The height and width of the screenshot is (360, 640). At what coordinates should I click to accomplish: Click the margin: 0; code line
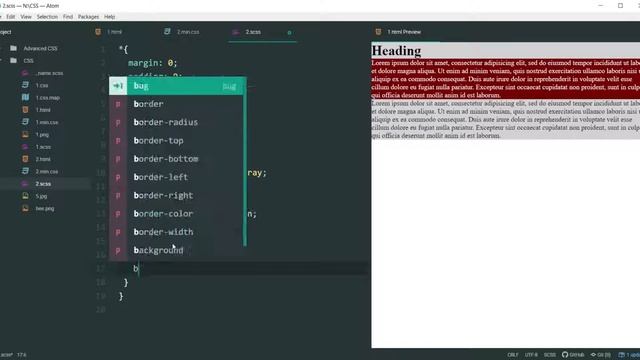[x=153, y=63]
